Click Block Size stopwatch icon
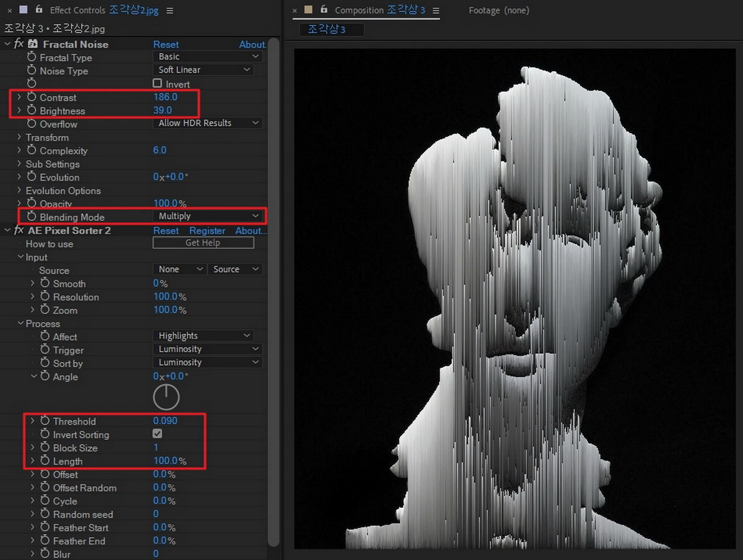Screen dimensions: 743x560 pyautogui.click(x=45, y=448)
